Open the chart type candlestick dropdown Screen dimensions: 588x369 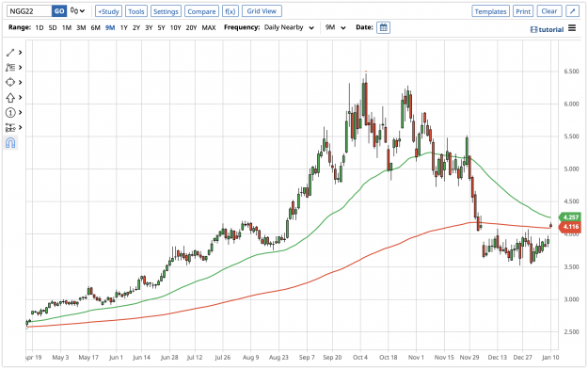click(78, 11)
